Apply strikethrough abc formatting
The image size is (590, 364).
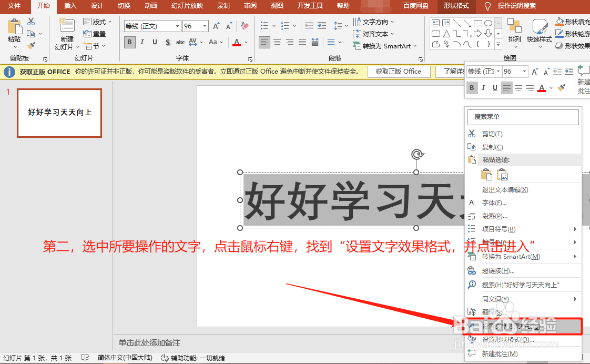click(180, 42)
